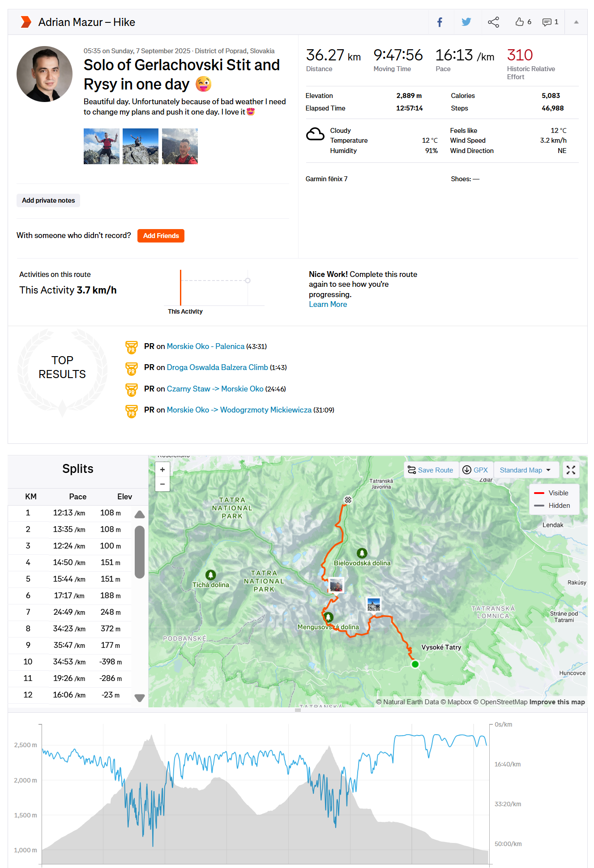The image size is (594, 868).
Task: Share activity on Twitter
Action: (x=466, y=22)
